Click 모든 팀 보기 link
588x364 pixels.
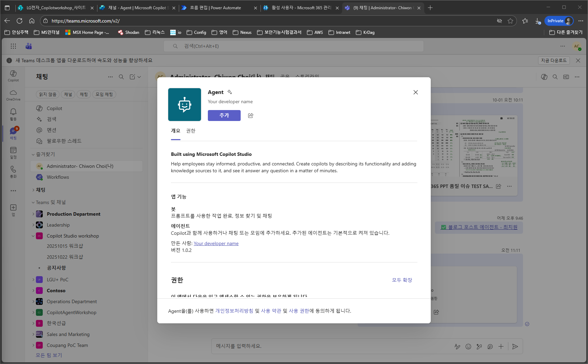tap(49, 355)
